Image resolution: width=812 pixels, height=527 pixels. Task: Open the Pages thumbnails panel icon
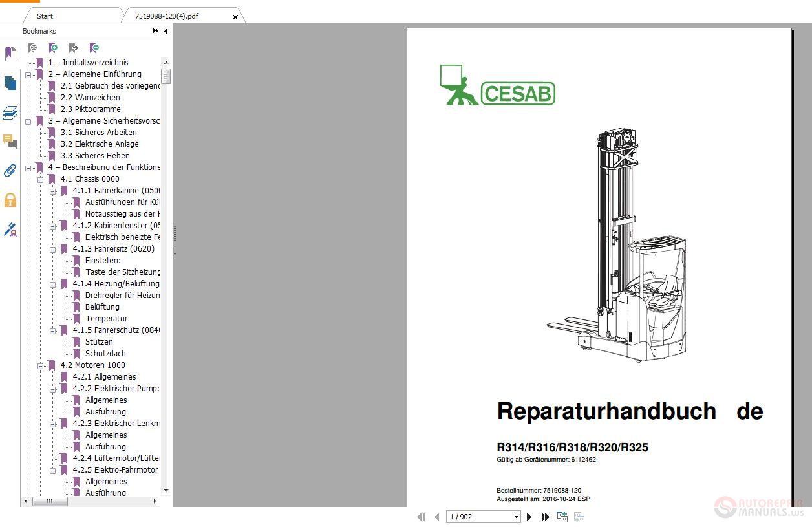click(x=10, y=83)
